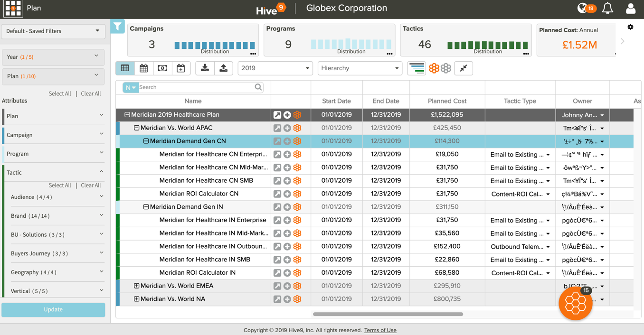644x335 pixels.
Task: Open detail icon for Meridian Vs. World EMEA
Action: coord(277,286)
